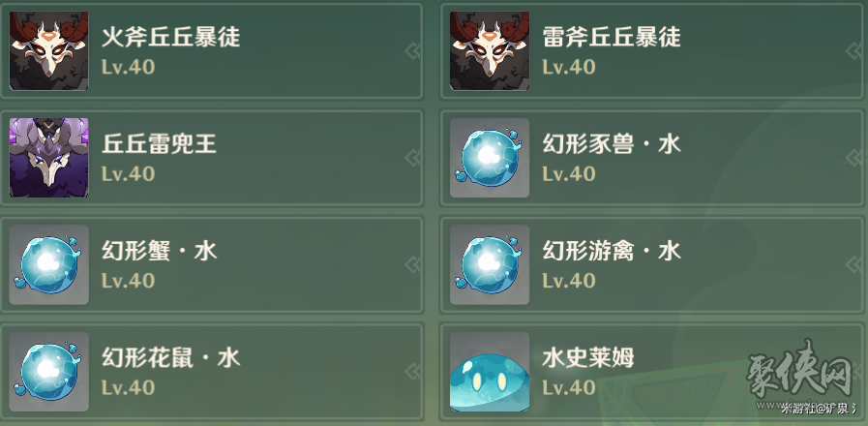Select the 水史莱姆 slime icon

tap(490, 372)
